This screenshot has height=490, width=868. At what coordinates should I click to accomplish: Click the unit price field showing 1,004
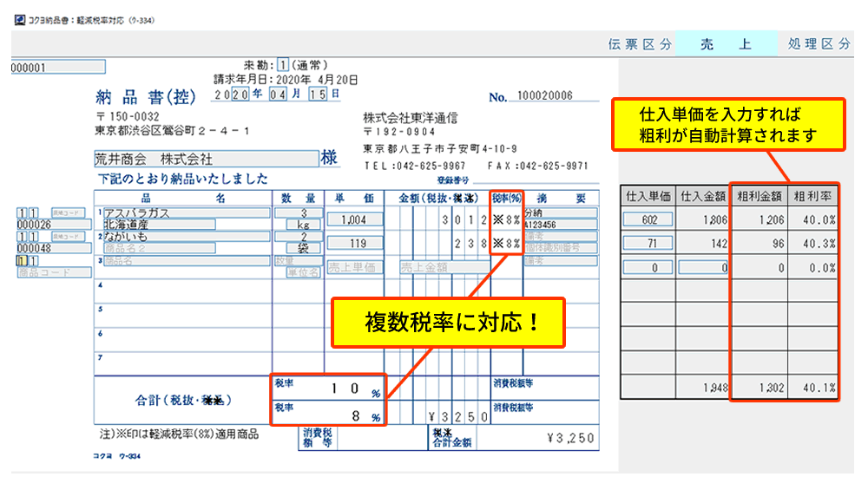[355, 219]
